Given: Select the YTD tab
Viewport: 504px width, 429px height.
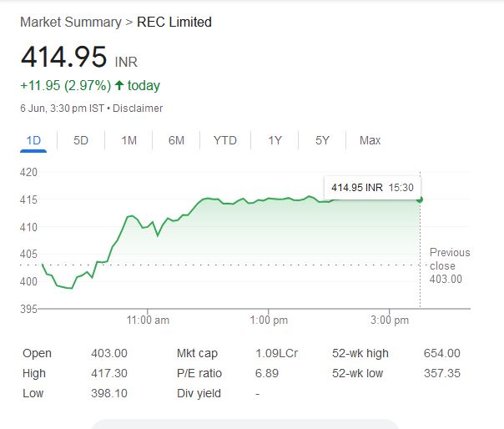Looking at the screenshot, I should 224,140.
